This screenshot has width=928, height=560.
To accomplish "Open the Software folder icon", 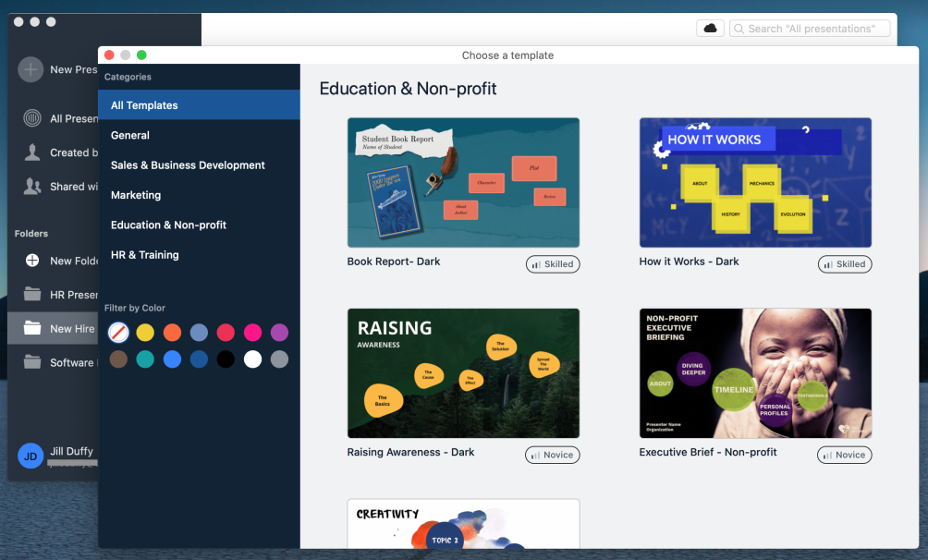I will tap(32, 361).
